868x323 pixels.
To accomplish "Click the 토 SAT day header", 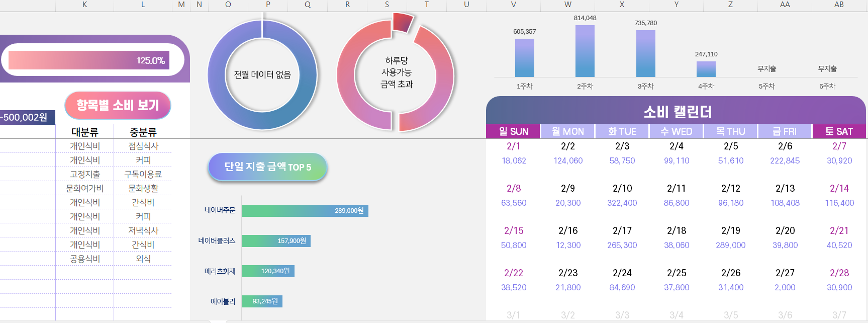I will (x=839, y=131).
